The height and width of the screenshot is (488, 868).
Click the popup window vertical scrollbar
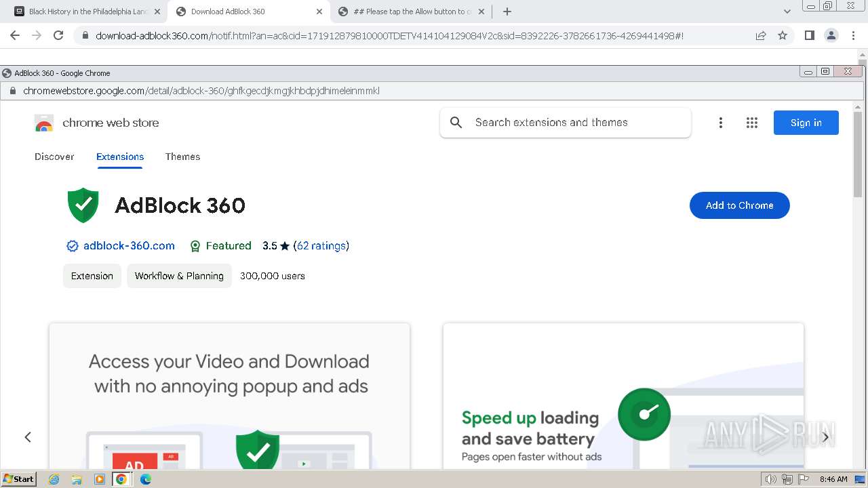coord(858,155)
